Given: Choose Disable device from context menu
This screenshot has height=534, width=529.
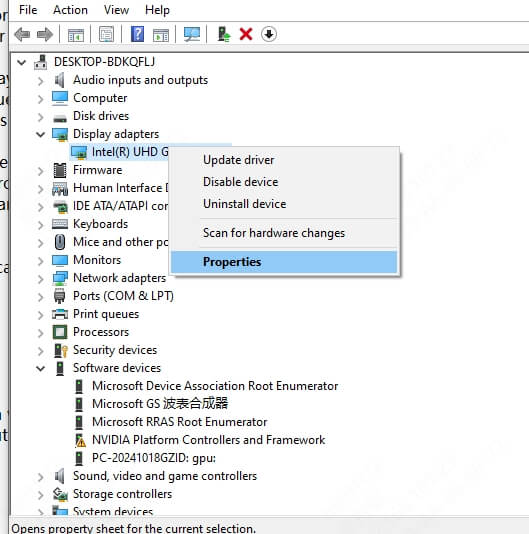Looking at the screenshot, I should pos(284,182).
